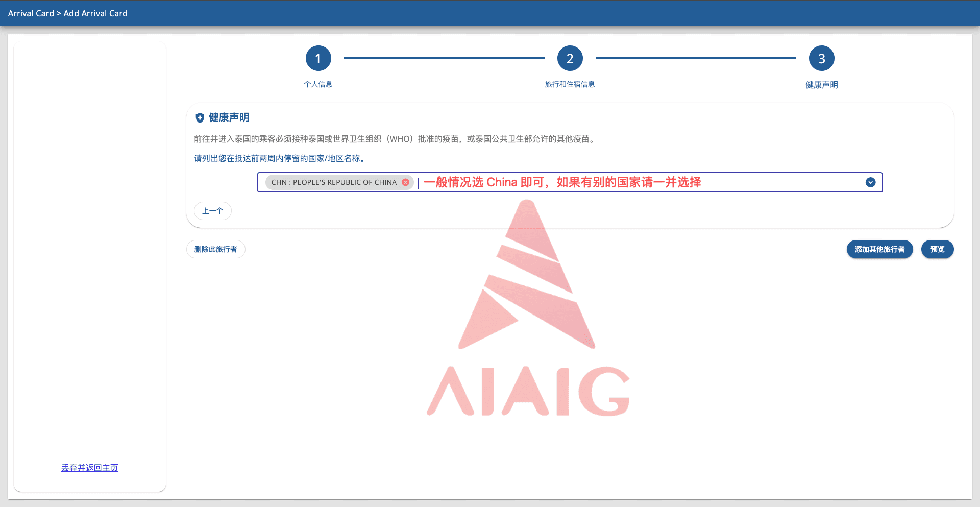This screenshot has width=980, height=507.
Task: Expand the country list dropdown arrow
Action: [x=870, y=182]
